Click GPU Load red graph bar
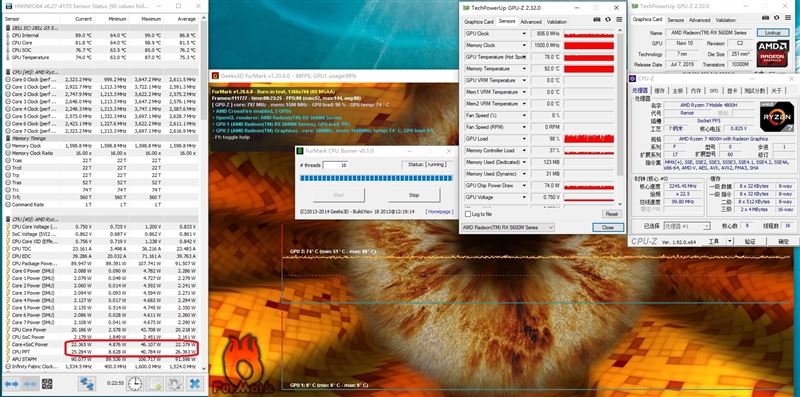 589,139
